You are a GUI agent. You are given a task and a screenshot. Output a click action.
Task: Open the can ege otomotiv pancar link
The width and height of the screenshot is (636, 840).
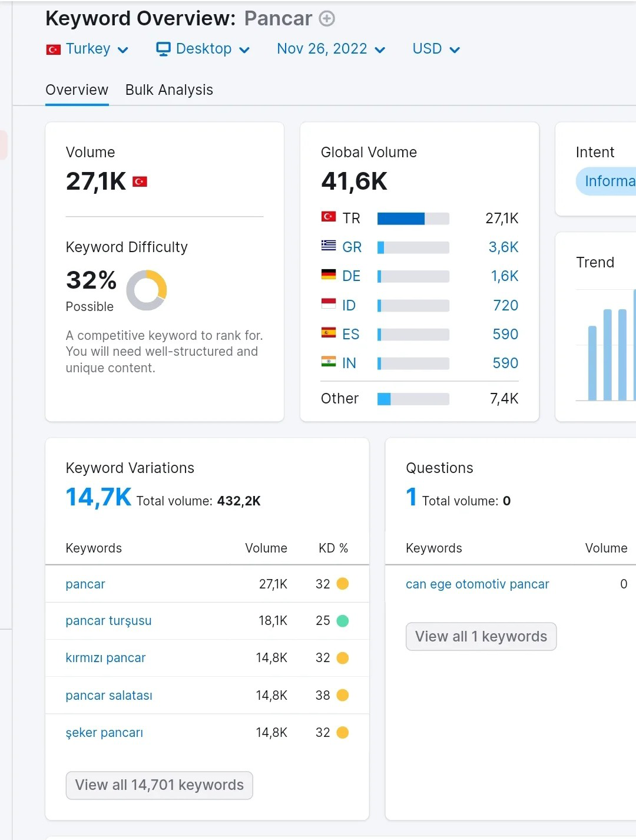coord(477,584)
